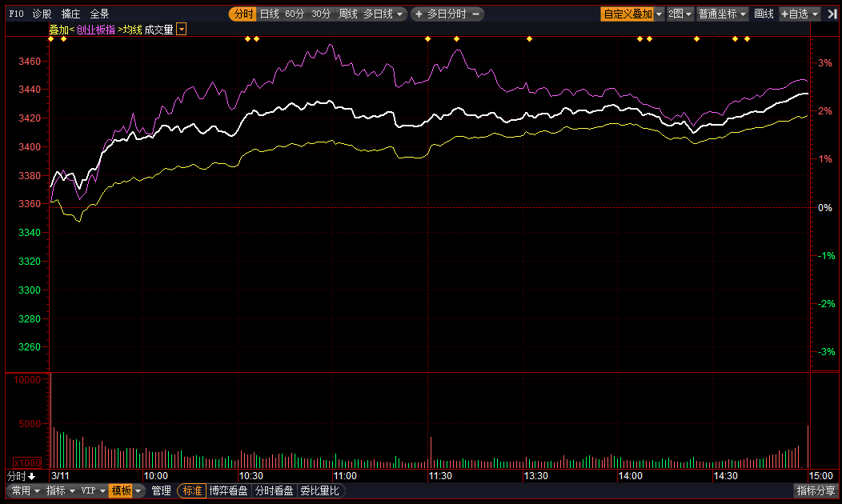Click the 分时 down-arrow period switcher

(21, 476)
